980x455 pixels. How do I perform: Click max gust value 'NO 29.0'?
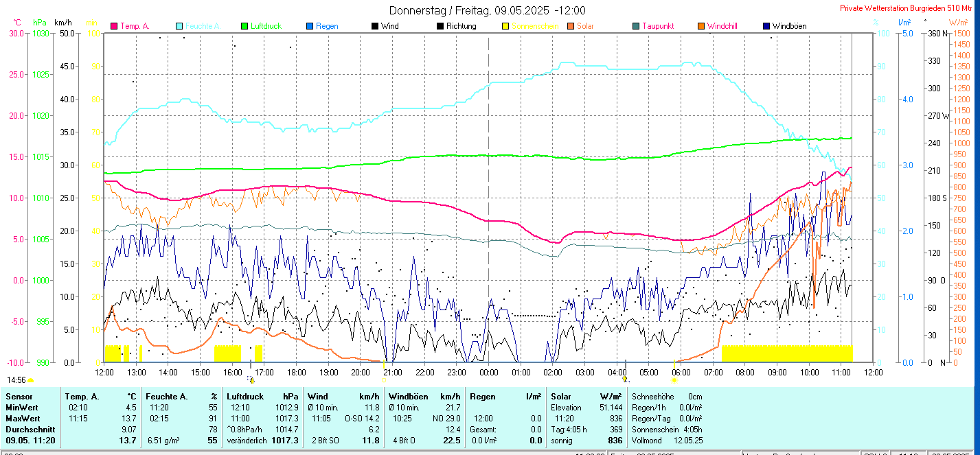point(445,418)
